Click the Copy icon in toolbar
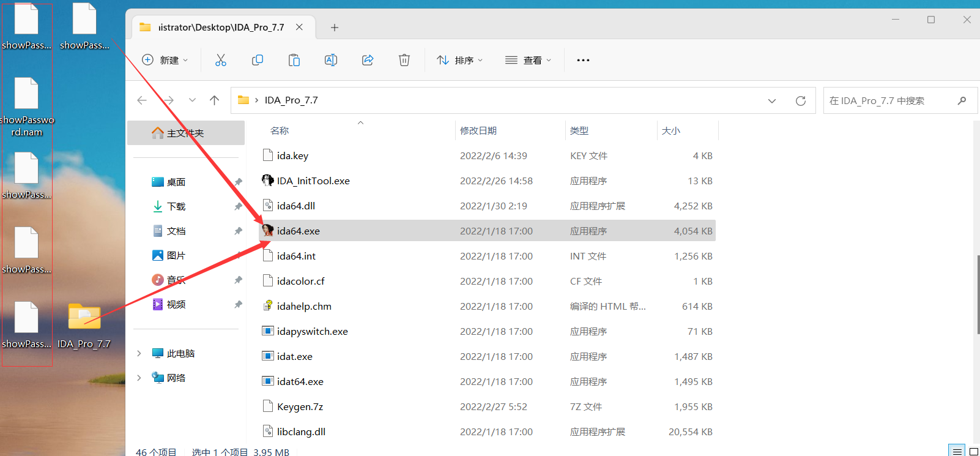 [x=258, y=60]
